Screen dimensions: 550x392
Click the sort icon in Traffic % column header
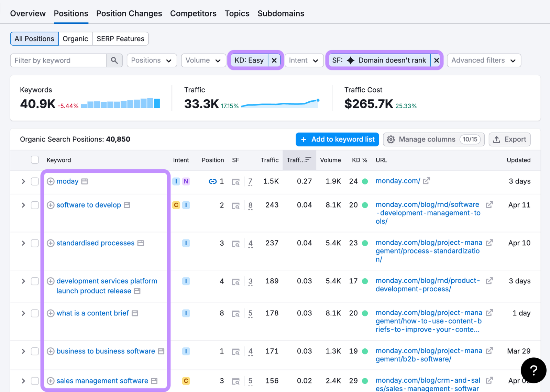point(308,160)
